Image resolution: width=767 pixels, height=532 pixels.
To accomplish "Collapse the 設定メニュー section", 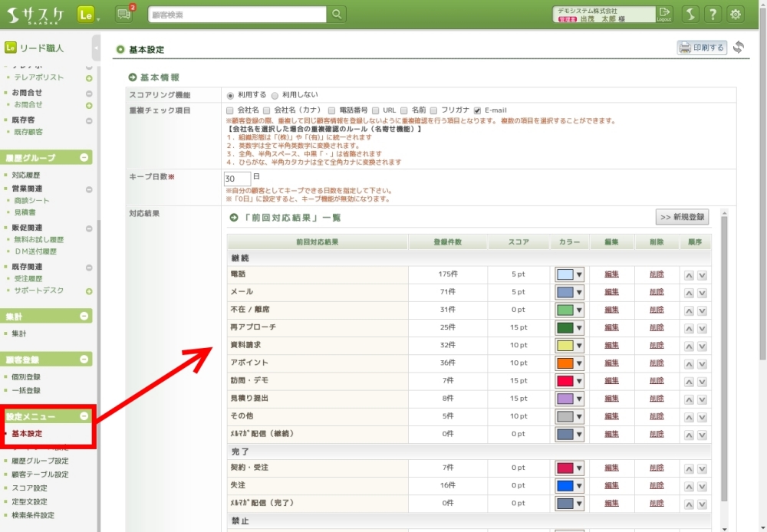I will [x=84, y=416].
